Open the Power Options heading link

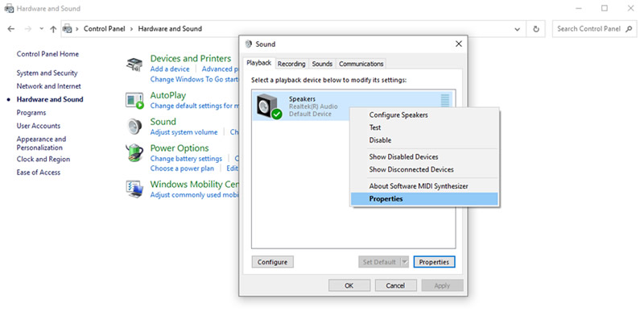click(180, 148)
